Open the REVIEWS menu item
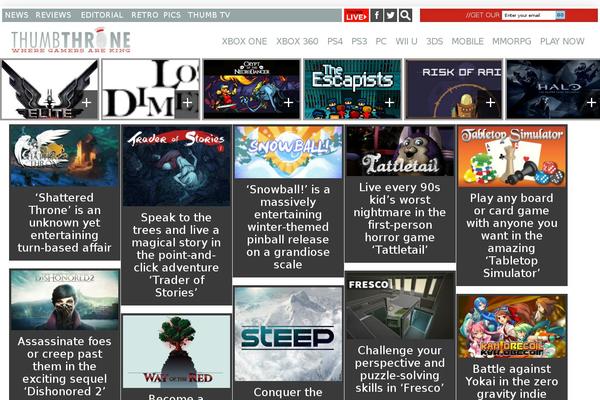The height and width of the screenshot is (400, 600). point(53,15)
